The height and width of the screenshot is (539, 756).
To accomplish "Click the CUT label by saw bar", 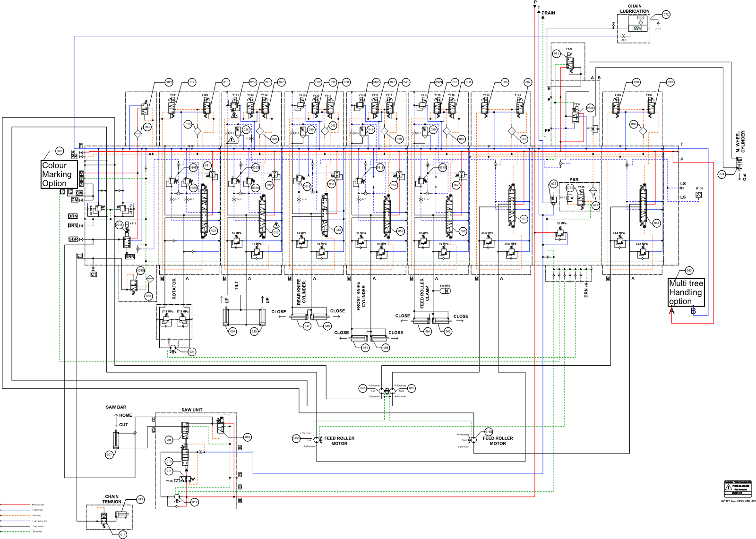I will [123, 425].
